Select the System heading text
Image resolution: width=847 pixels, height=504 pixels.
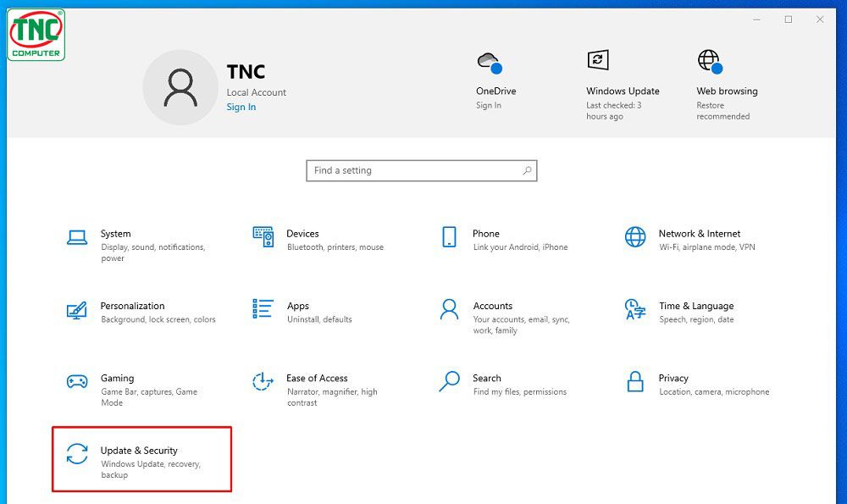point(115,234)
